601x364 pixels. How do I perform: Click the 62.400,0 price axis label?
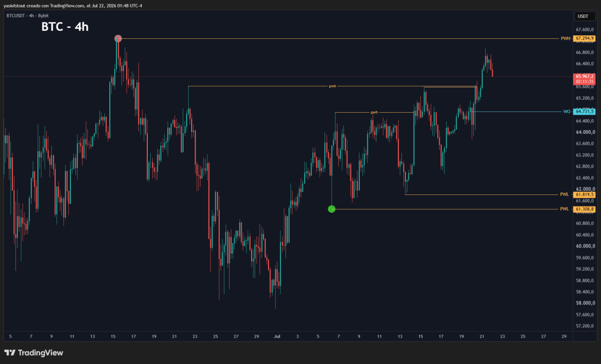pyautogui.click(x=585, y=178)
